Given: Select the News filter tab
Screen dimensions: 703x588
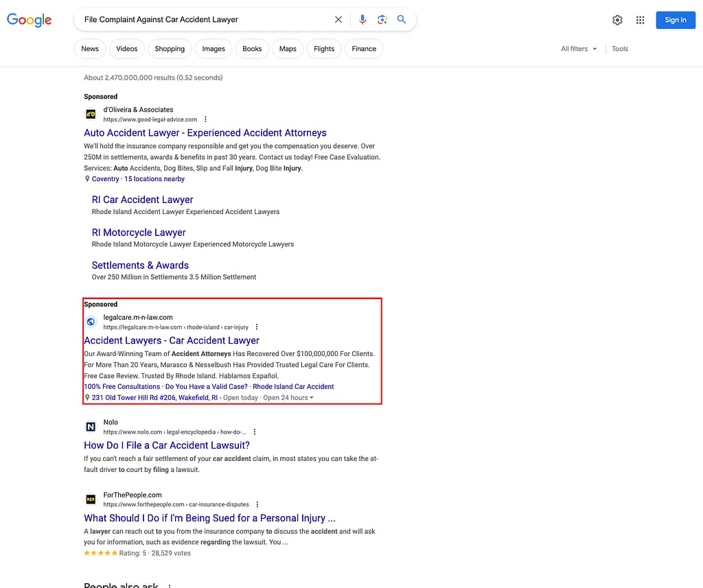Looking at the screenshot, I should 90,49.
